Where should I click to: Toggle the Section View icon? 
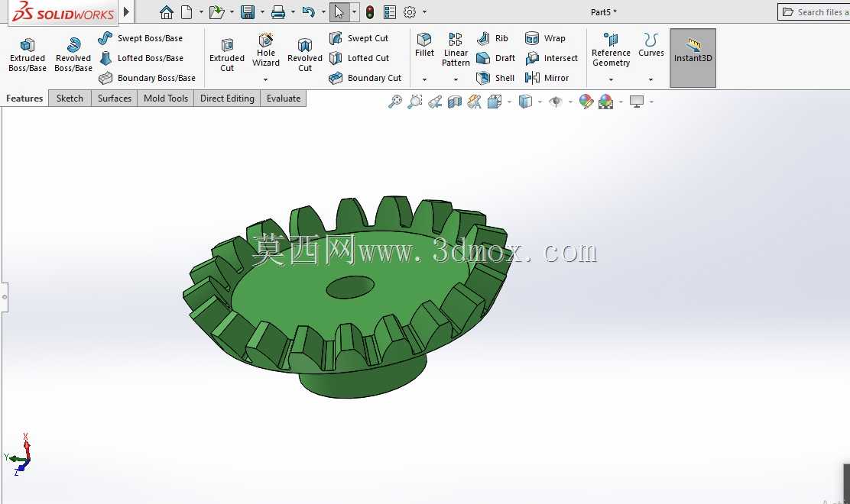[x=455, y=102]
